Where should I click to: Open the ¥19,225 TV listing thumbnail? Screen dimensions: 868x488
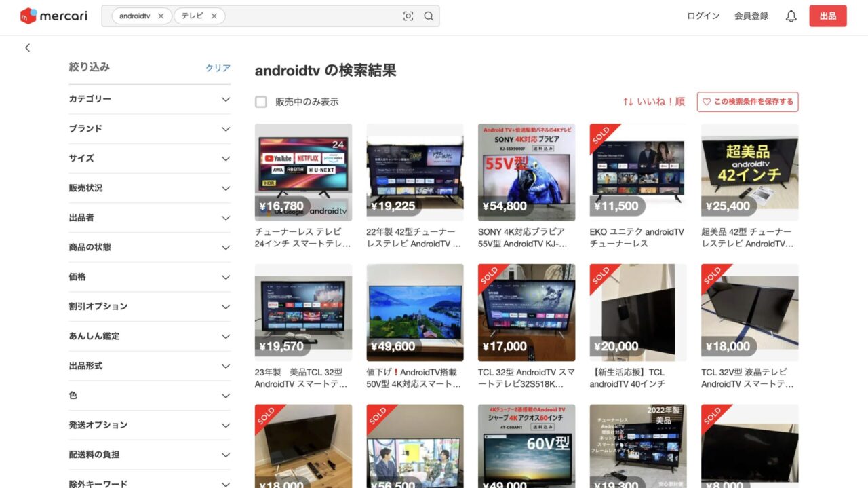(415, 172)
